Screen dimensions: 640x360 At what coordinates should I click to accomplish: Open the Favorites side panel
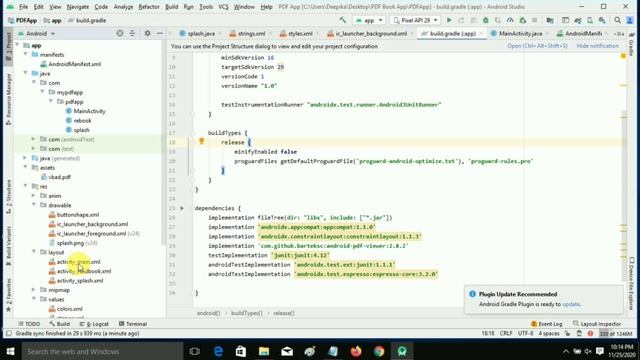point(8,295)
